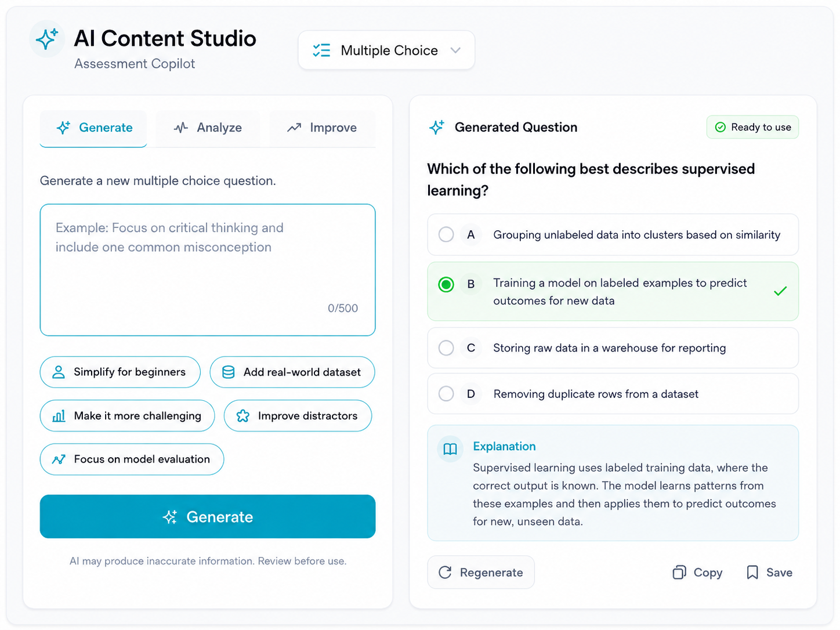Viewport: 840px width, 630px height.
Task: Click the green checkmark on answer B
Action: point(780,291)
